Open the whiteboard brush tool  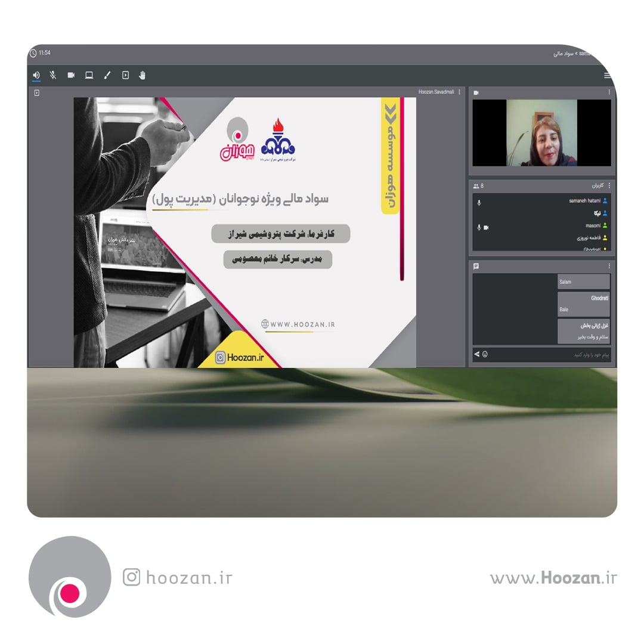click(x=107, y=75)
